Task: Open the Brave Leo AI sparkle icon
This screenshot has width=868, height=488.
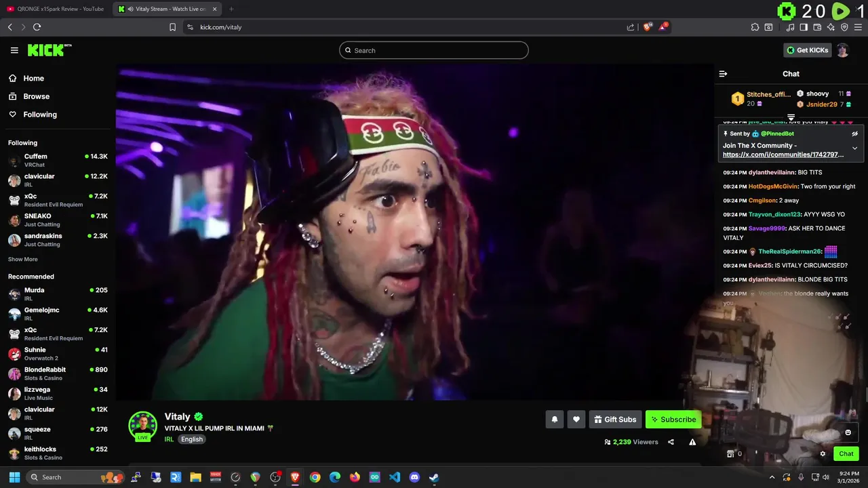Action: point(831,27)
